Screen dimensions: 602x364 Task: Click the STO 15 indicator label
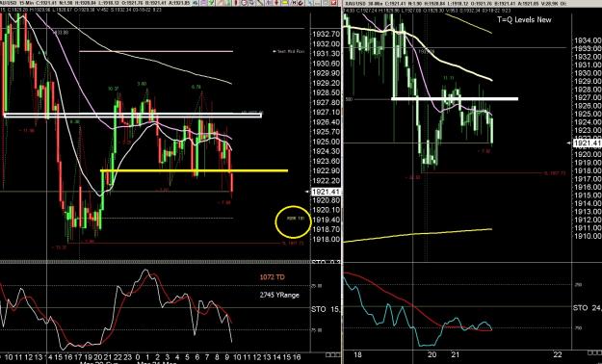point(327,309)
